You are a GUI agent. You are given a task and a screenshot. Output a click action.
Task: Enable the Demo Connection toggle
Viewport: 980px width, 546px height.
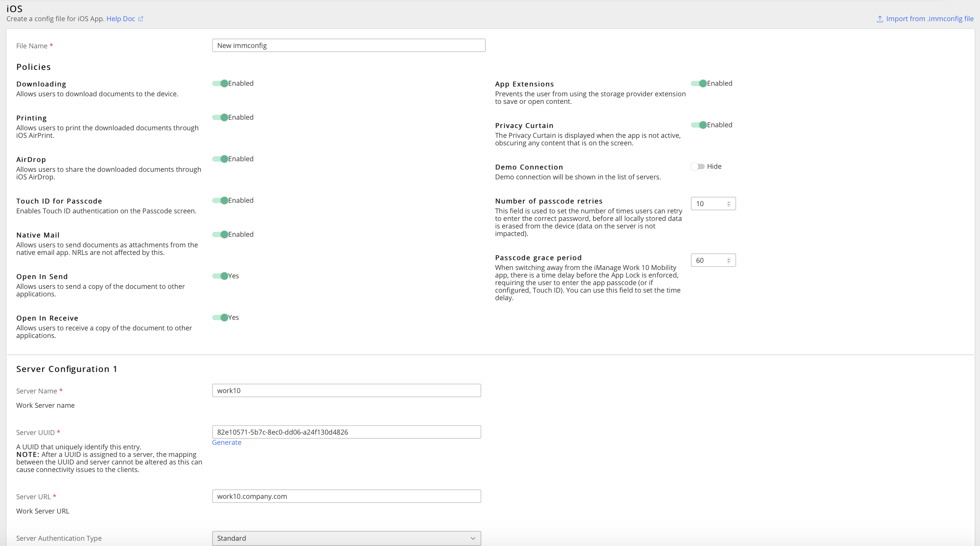698,167
